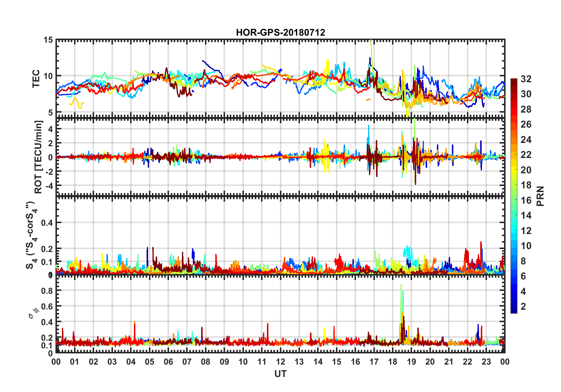Click the PRN jet colorbar strip
561x392 pixels.
514,196
